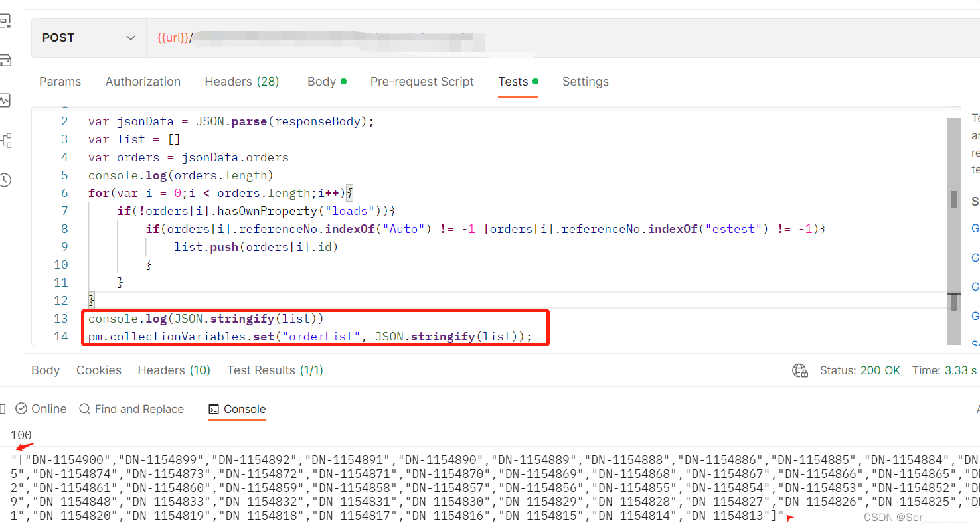Open the Cookies response tab
980x529 pixels.
pos(98,370)
